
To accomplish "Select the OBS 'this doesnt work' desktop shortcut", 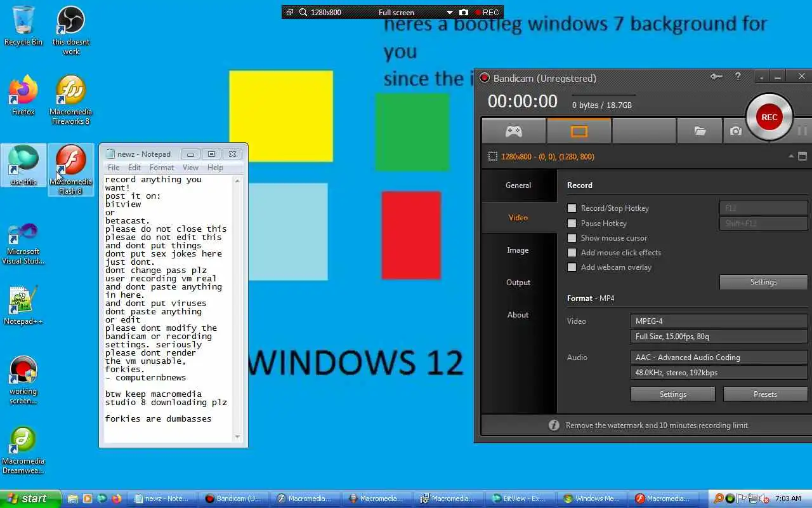I will pyautogui.click(x=71, y=30).
